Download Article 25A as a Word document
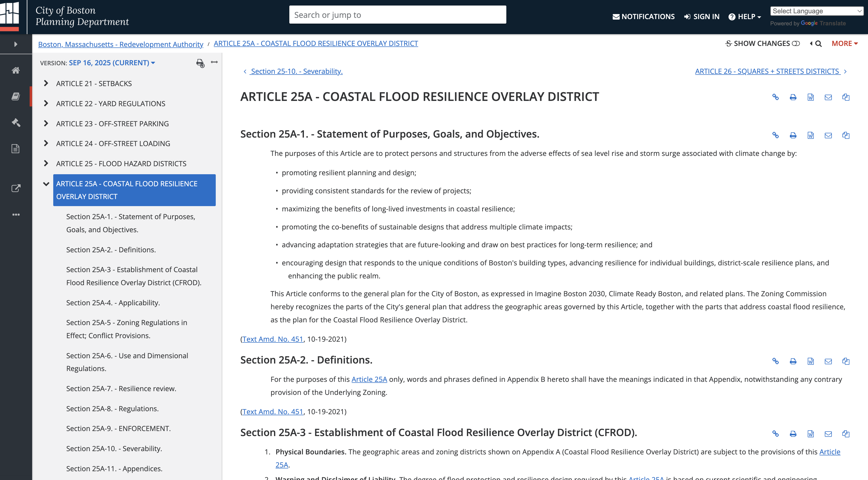868x480 pixels. pyautogui.click(x=811, y=97)
